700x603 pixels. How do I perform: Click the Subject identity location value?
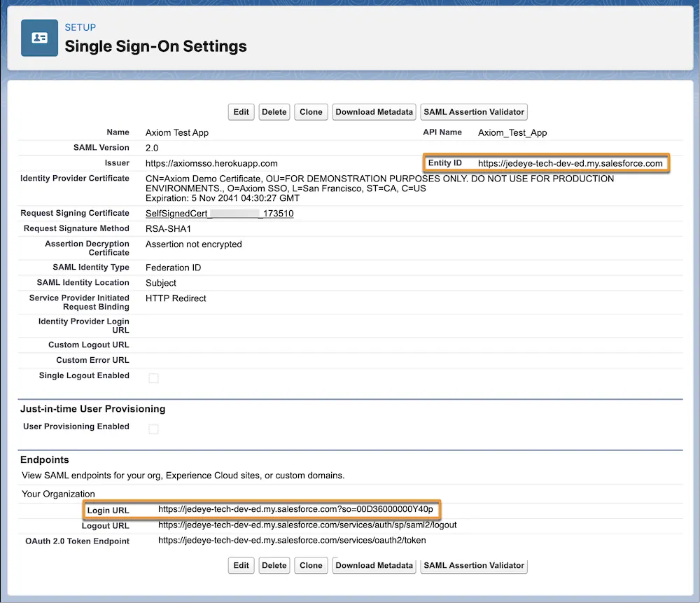161,283
